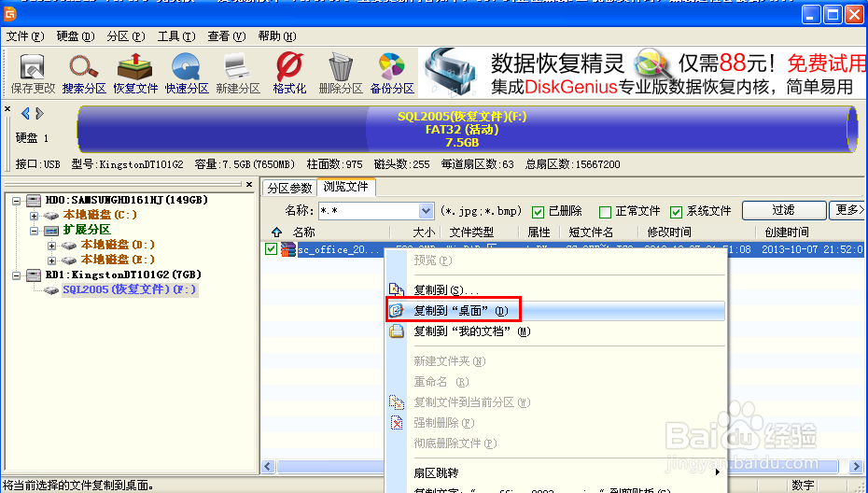Collapse the 扩展分区 extended partition node
868x493 pixels.
click(x=35, y=231)
